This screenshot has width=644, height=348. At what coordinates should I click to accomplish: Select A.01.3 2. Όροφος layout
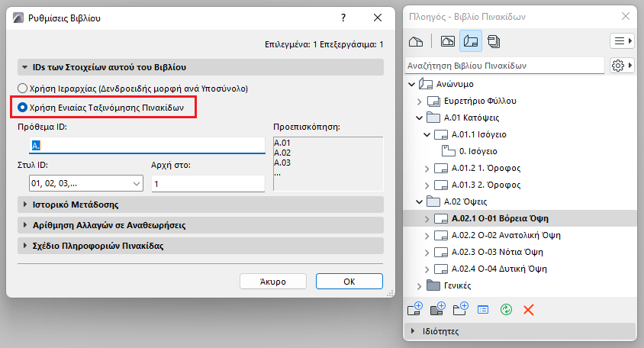tap(486, 185)
